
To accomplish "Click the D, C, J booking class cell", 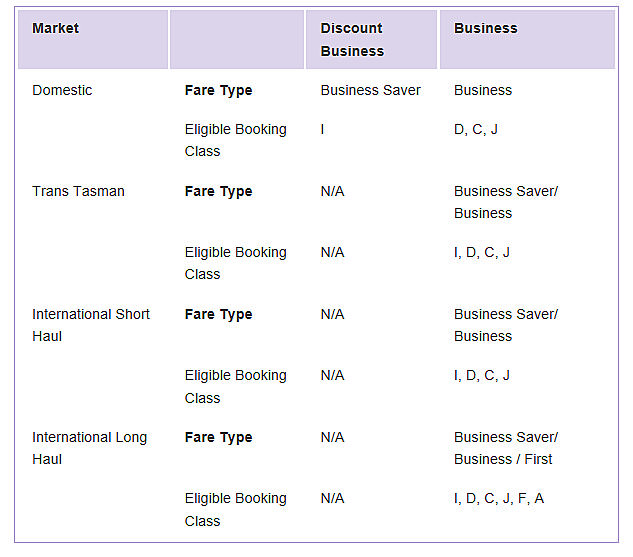I will click(476, 130).
